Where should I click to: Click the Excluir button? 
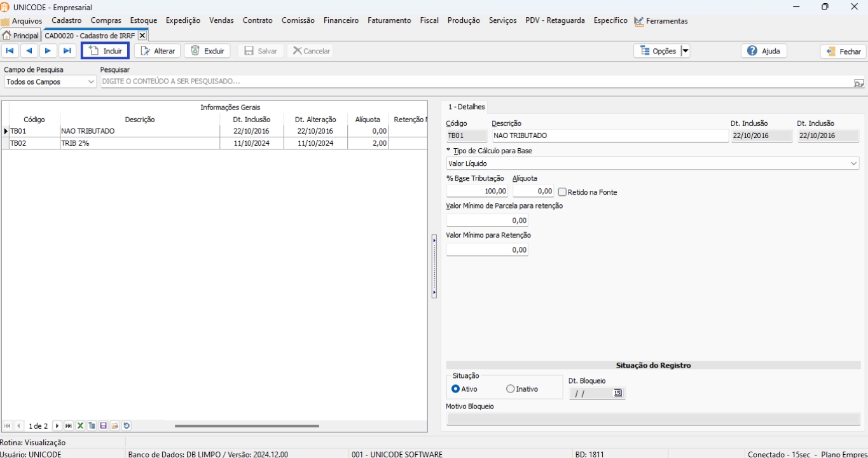(x=207, y=51)
